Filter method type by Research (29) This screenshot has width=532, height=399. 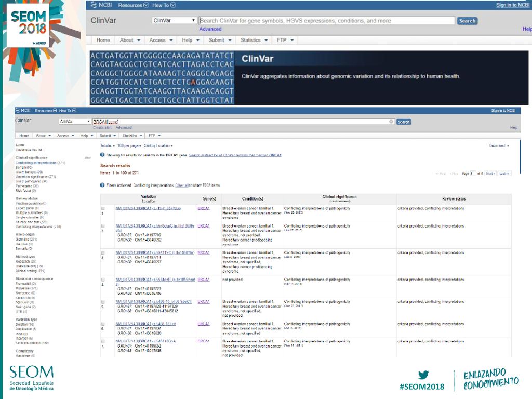(26, 262)
